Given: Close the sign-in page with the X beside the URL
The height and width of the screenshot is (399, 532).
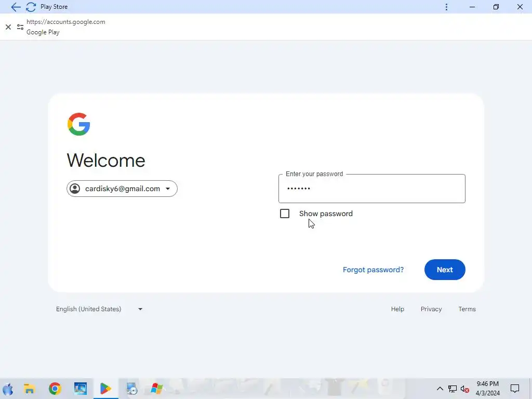Looking at the screenshot, I should [8, 27].
